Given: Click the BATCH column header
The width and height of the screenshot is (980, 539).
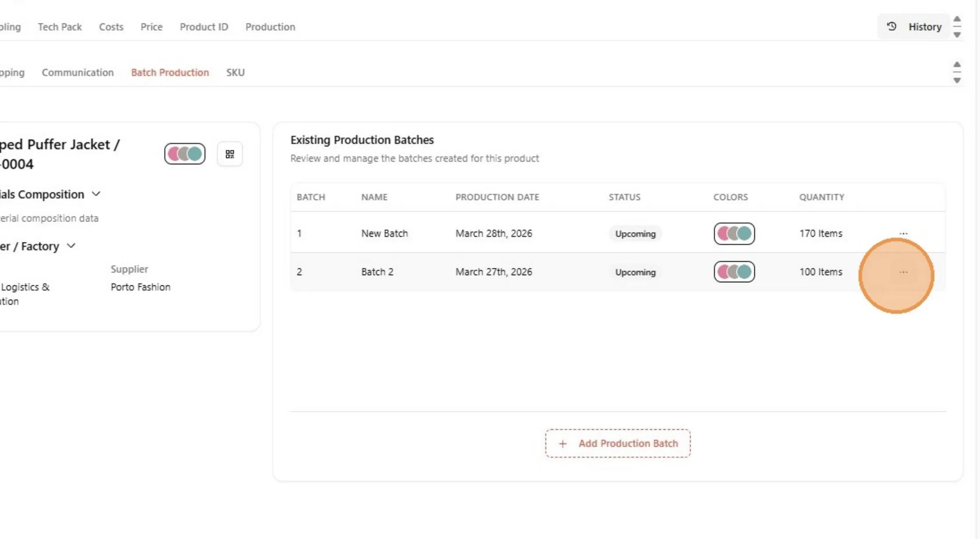Looking at the screenshot, I should [311, 197].
